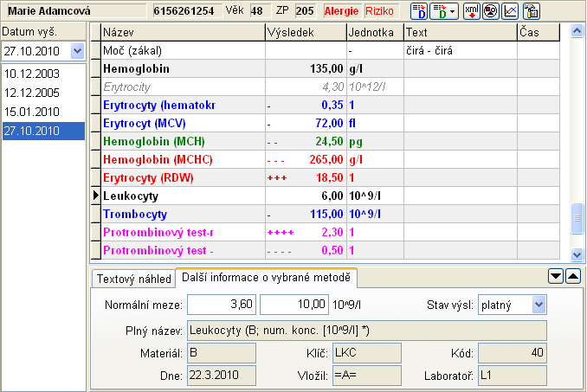
Task: Select the Další informace o vybrané metodě tab
Action: (267, 278)
